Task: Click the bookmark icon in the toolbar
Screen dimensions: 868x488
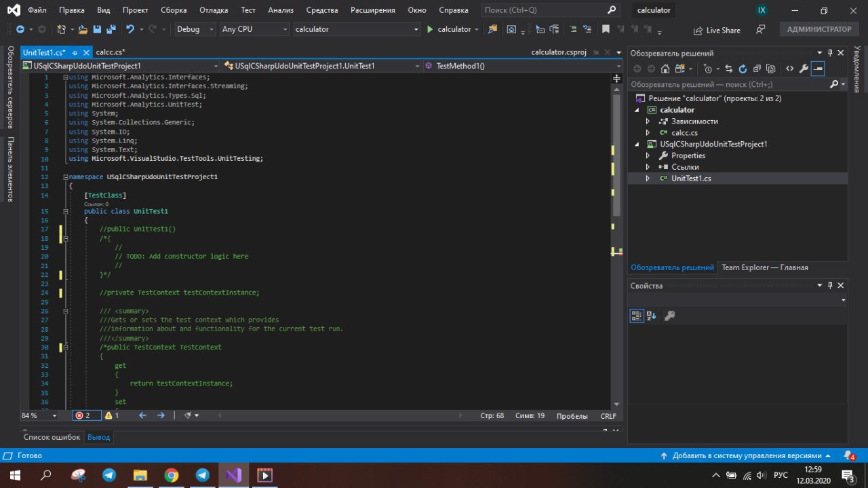Action: [x=606, y=30]
